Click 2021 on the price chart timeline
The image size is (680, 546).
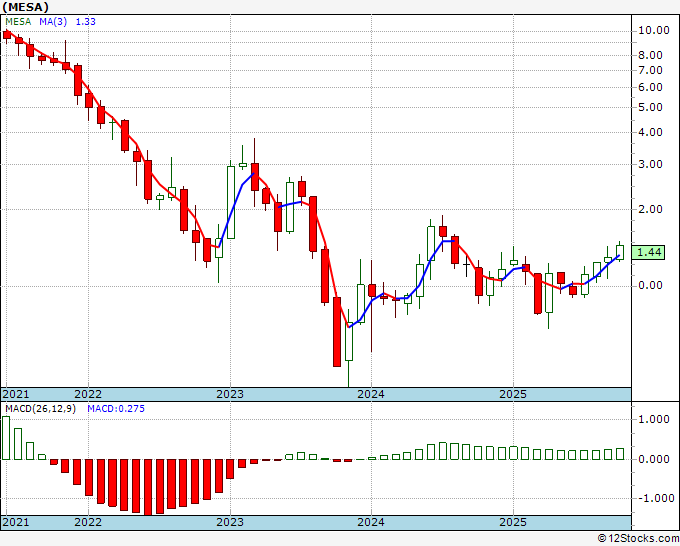[x=16, y=394]
